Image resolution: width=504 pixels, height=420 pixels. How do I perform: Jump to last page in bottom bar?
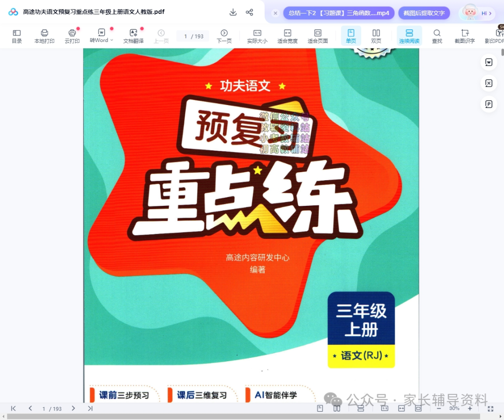[x=91, y=408]
